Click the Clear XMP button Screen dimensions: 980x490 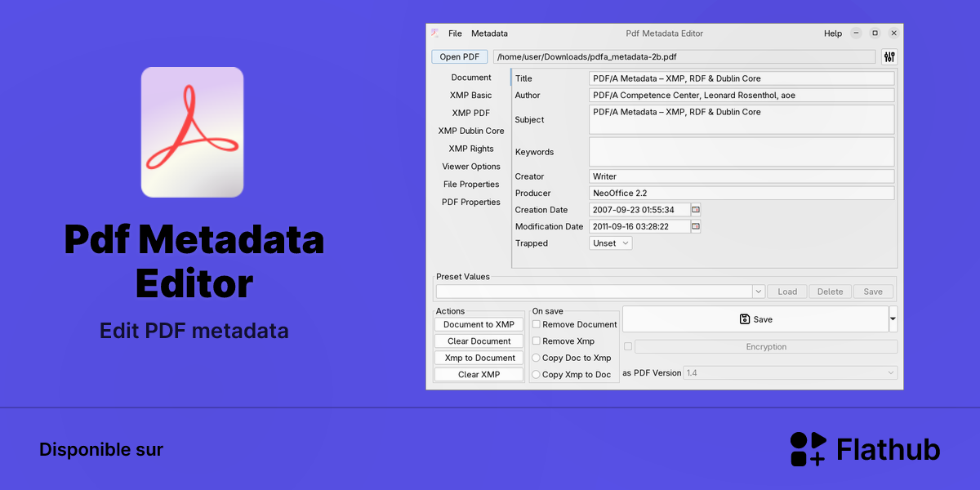click(x=479, y=374)
